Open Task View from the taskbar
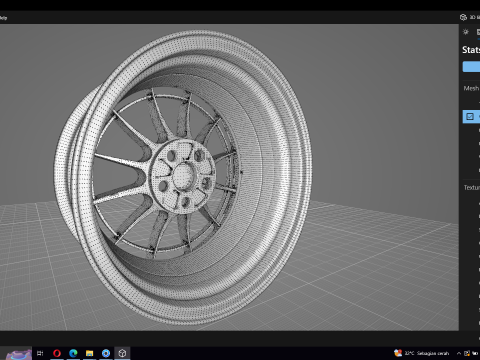The height and width of the screenshot is (360, 480). pyautogui.click(x=40, y=353)
